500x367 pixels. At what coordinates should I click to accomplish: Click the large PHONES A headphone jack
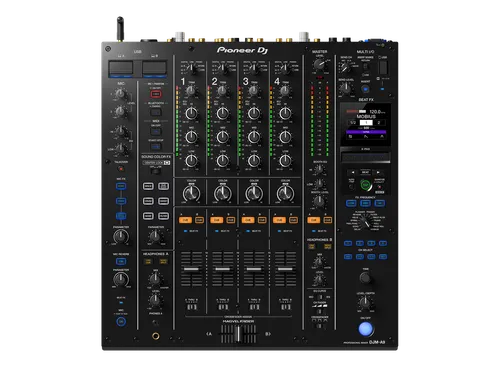156,336
